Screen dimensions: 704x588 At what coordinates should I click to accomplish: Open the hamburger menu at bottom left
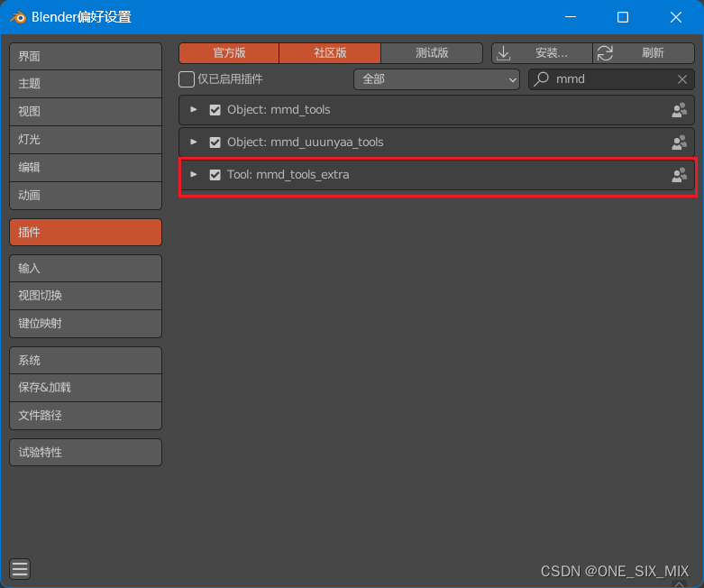[x=20, y=569]
